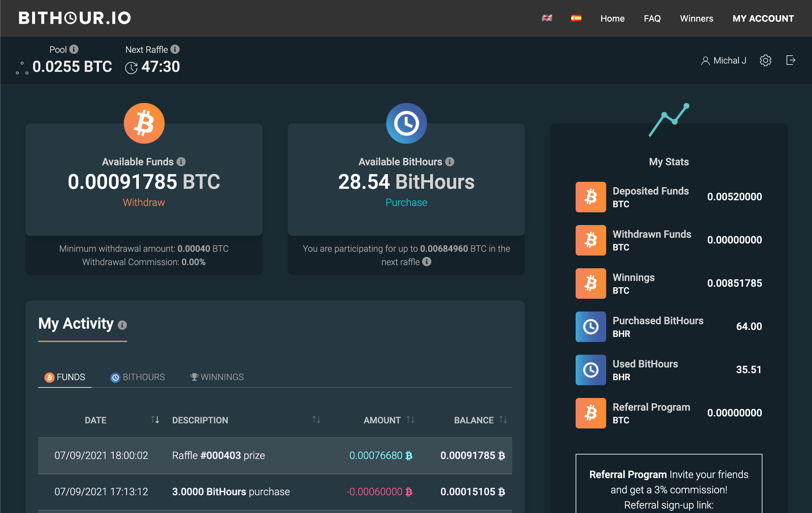Click Purchased BitHours value '64.00'

coord(749,326)
